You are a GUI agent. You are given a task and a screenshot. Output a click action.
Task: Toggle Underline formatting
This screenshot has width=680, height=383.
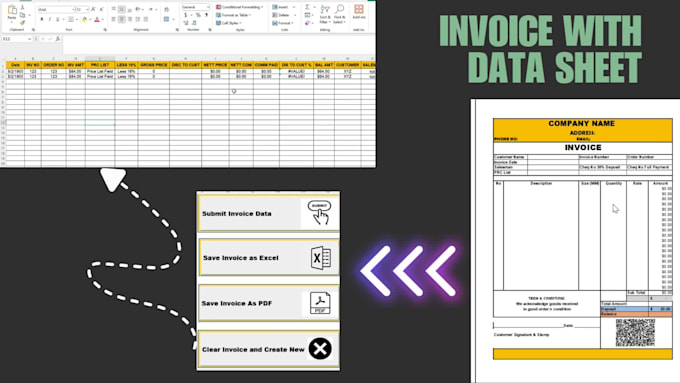(57, 19)
